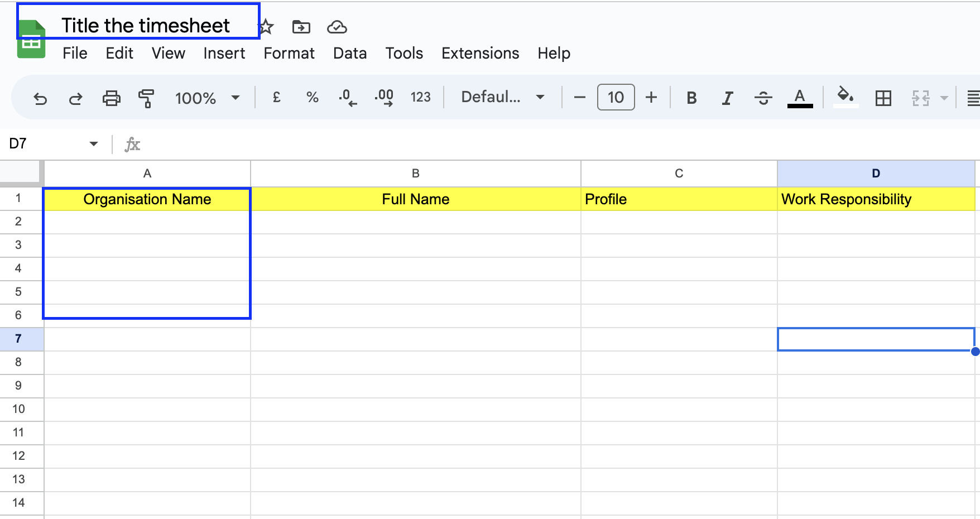Open the View menu
Screen dimensions: 980x519
tap(169, 53)
